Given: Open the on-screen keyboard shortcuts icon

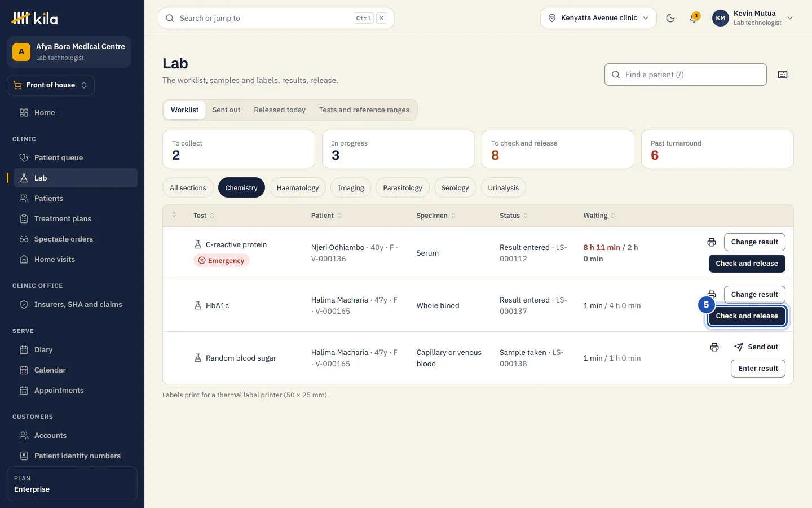Looking at the screenshot, I should click(783, 75).
